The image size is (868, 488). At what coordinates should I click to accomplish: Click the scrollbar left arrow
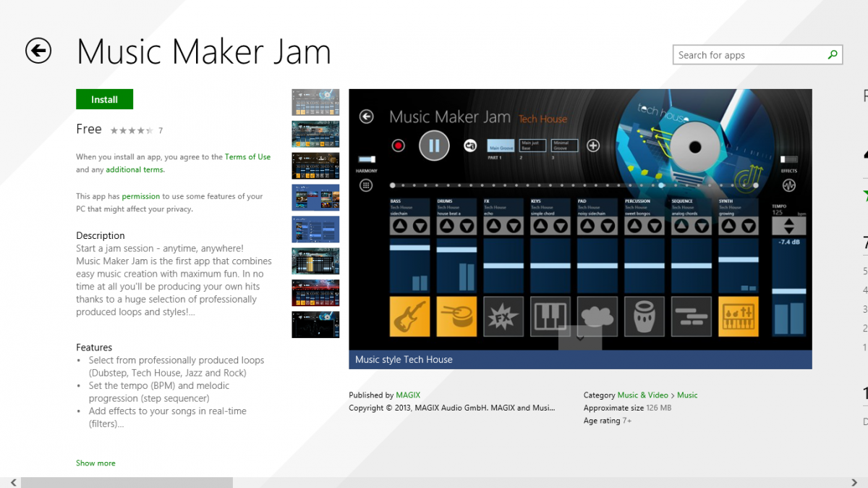(x=13, y=482)
